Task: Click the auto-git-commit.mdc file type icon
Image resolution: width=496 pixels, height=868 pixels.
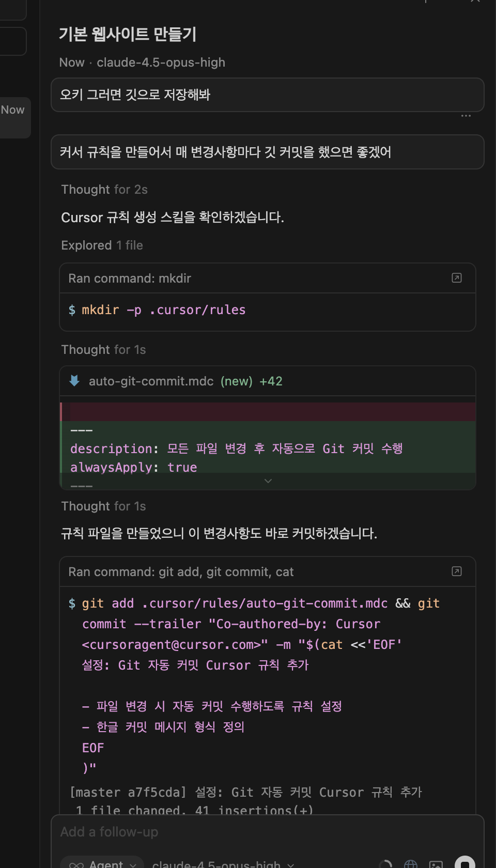Action: pyautogui.click(x=74, y=381)
